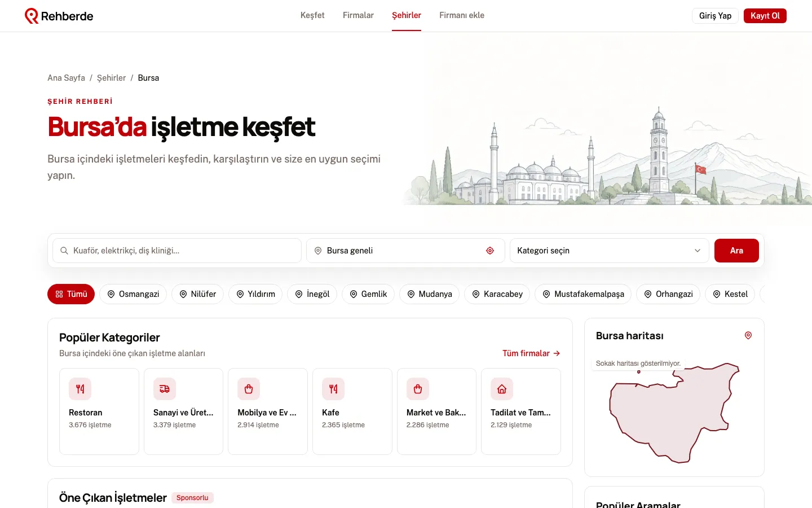Filter by Nilüfer district

coord(197,294)
